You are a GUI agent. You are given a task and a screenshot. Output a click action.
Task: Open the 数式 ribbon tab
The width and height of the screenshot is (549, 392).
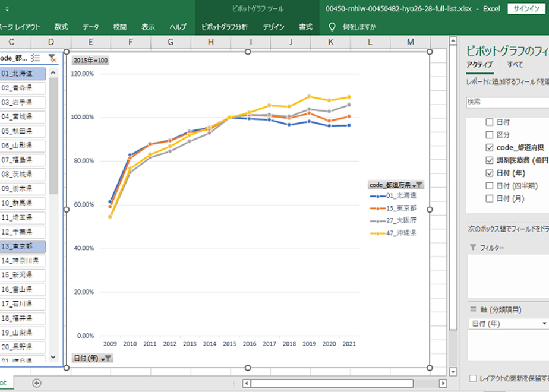pos(61,27)
